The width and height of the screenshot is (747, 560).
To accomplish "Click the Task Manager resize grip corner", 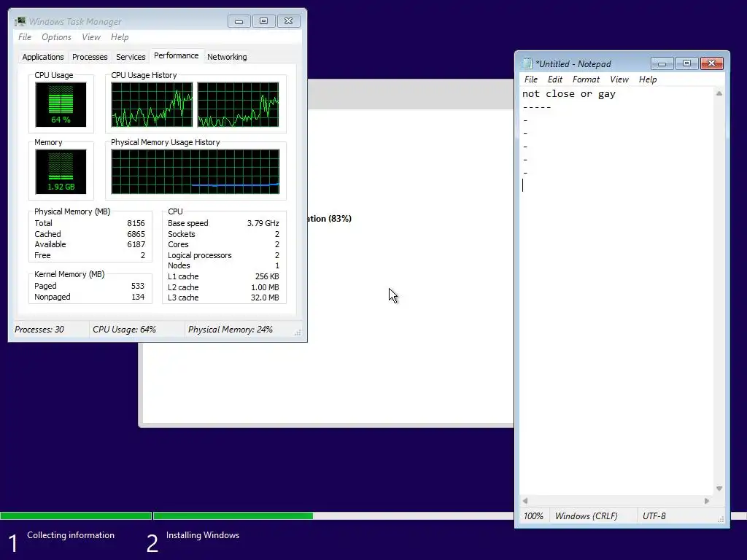I will [298, 332].
